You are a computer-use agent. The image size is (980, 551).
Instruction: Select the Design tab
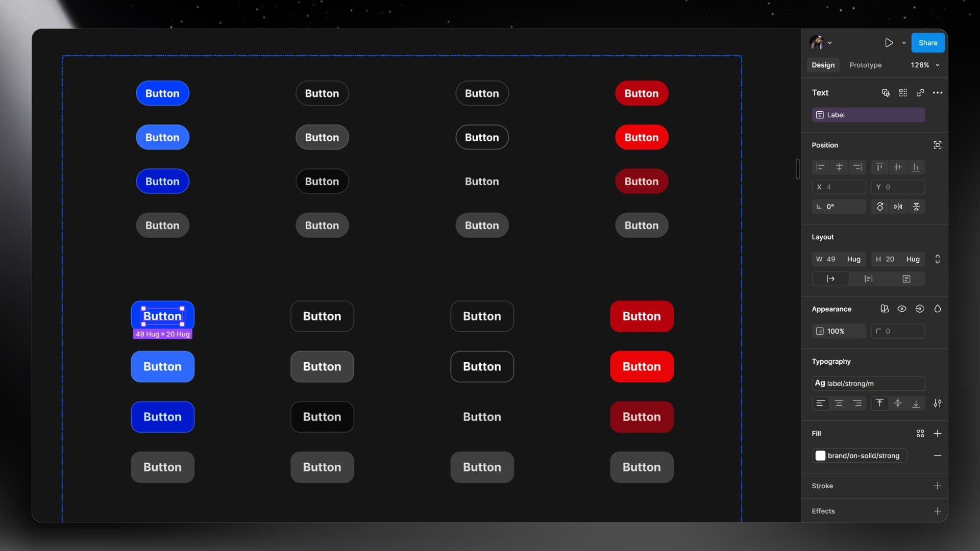click(x=823, y=65)
